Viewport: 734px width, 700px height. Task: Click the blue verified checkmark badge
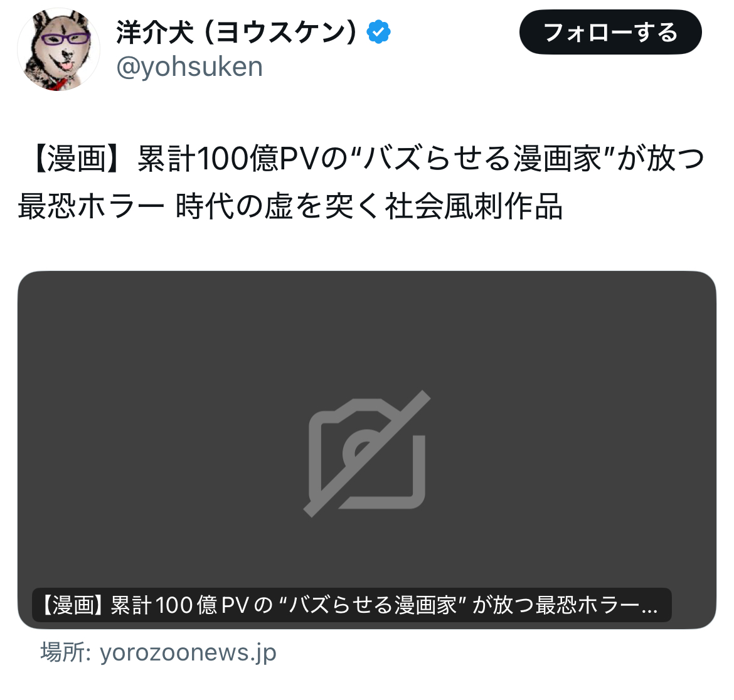point(378,32)
